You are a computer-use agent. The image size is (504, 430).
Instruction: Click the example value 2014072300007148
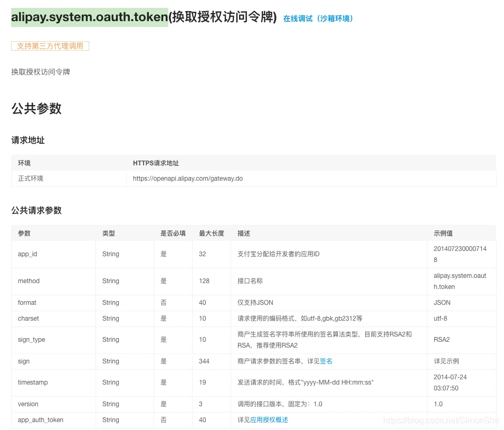pyautogui.click(x=460, y=254)
